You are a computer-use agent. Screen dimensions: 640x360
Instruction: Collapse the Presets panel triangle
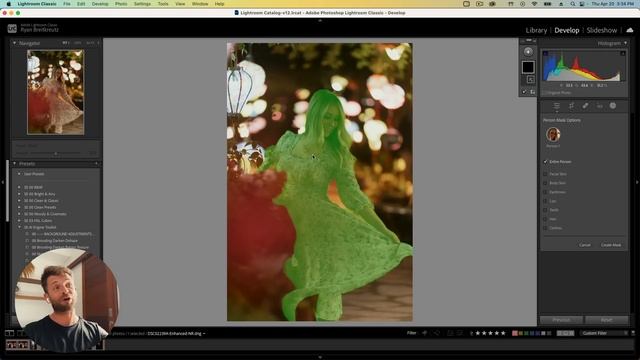point(15,164)
